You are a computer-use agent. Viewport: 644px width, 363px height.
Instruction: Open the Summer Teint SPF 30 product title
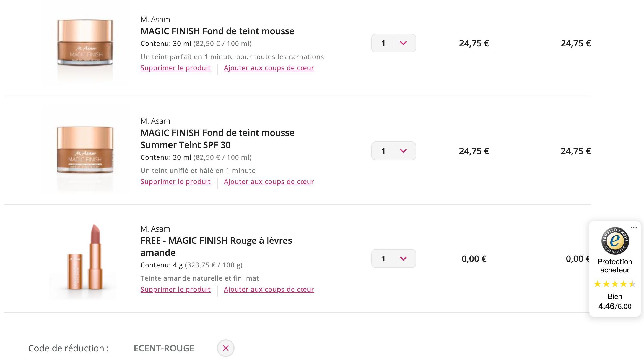click(217, 139)
